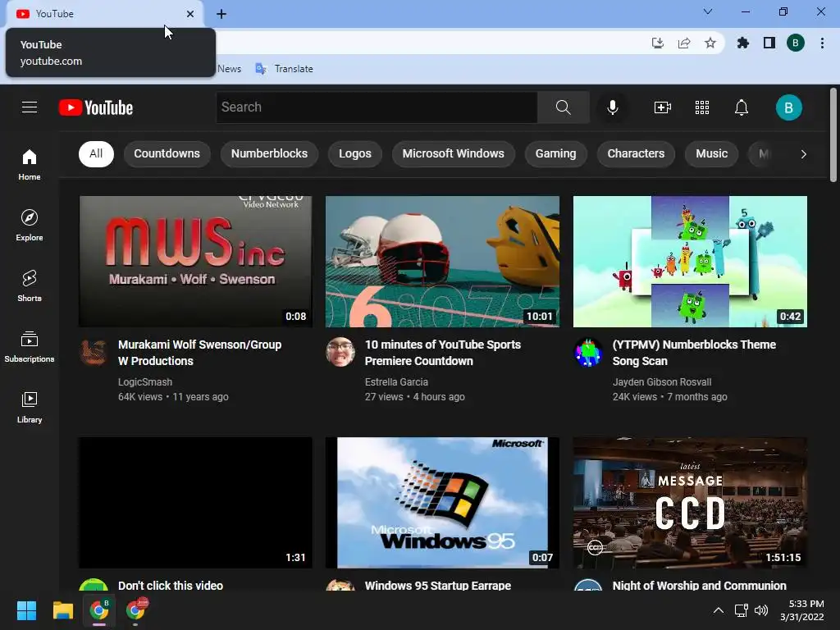840x630 pixels.
Task: Open Explore in the sidebar
Action: [x=30, y=225]
